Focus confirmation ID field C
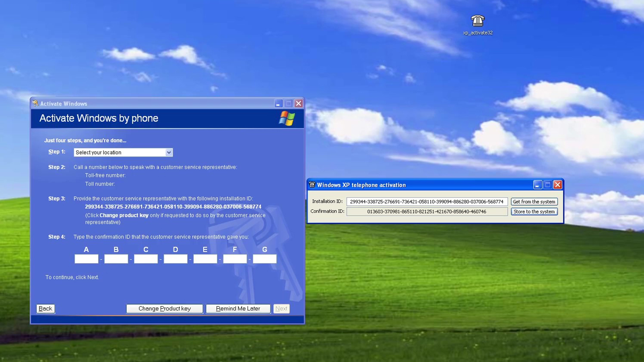 pyautogui.click(x=146, y=259)
